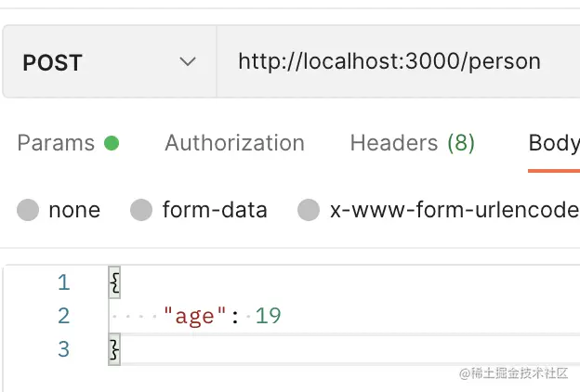Choose the form-data radio option
This screenshot has height=392, width=580.
(x=141, y=210)
